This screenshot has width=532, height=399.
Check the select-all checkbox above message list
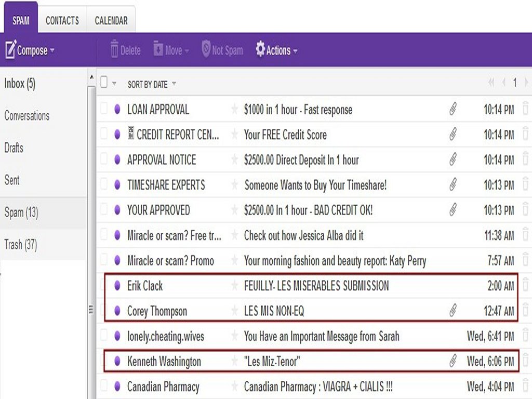coord(104,83)
